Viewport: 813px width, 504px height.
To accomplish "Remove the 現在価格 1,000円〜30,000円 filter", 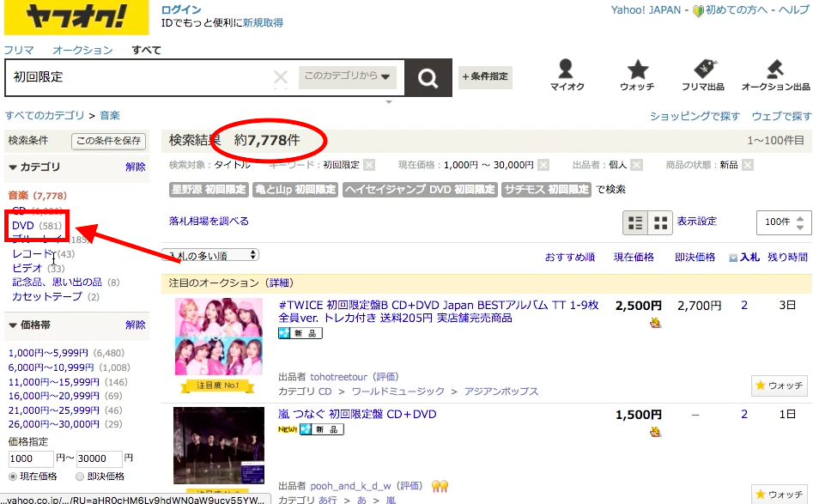I will [x=543, y=165].
